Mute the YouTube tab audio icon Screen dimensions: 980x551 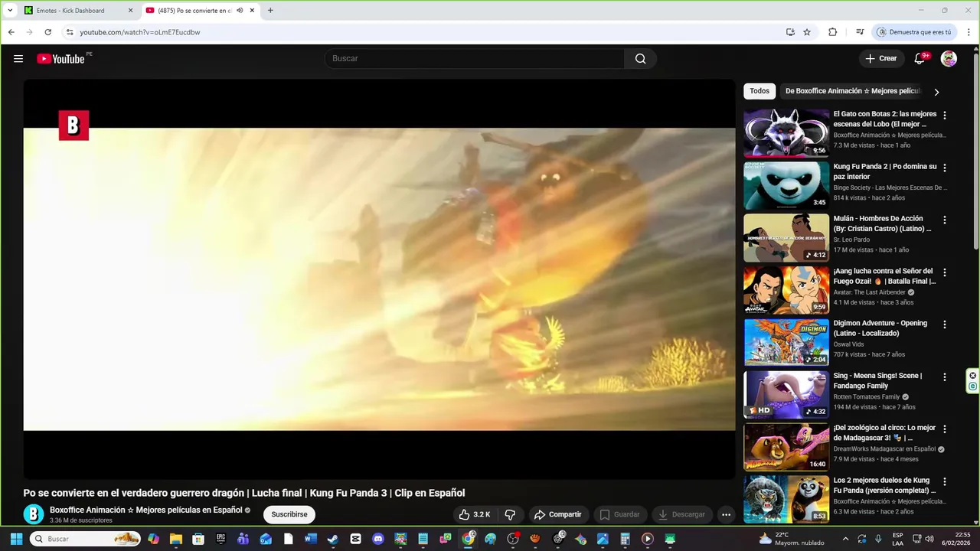pyautogui.click(x=240, y=11)
